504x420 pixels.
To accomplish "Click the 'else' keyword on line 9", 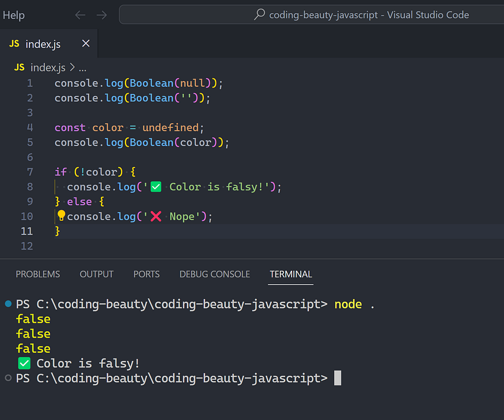I will pyautogui.click(x=79, y=201).
